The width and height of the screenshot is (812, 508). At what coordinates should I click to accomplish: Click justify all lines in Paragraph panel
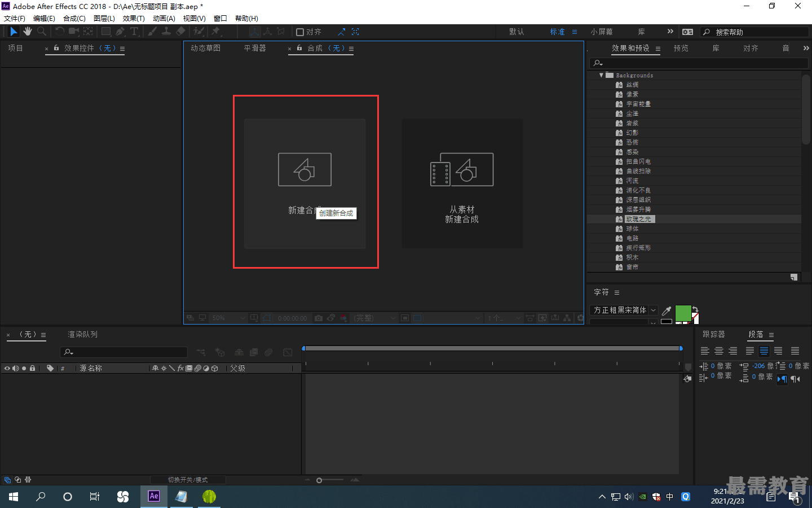point(795,351)
